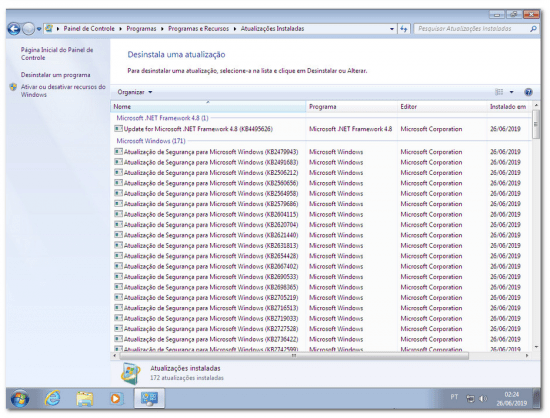Click the horizontal scrollbar thumb below the list
Viewport: 550px width, 418px height.
(294, 356)
